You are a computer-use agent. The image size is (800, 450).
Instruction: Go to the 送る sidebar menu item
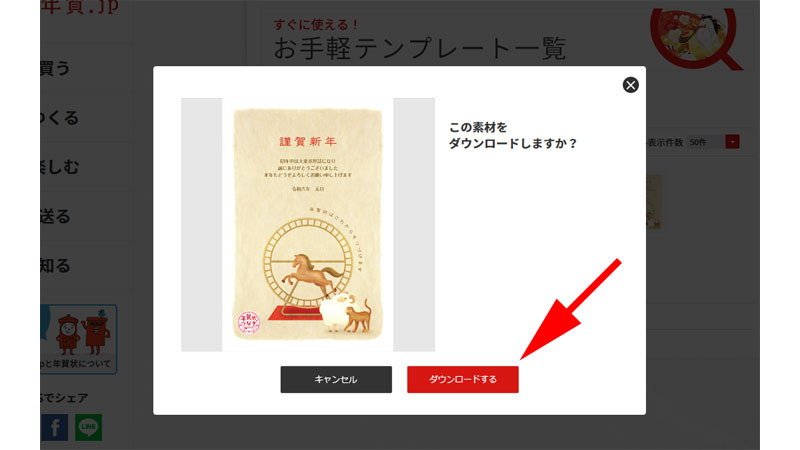click(x=55, y=216)
